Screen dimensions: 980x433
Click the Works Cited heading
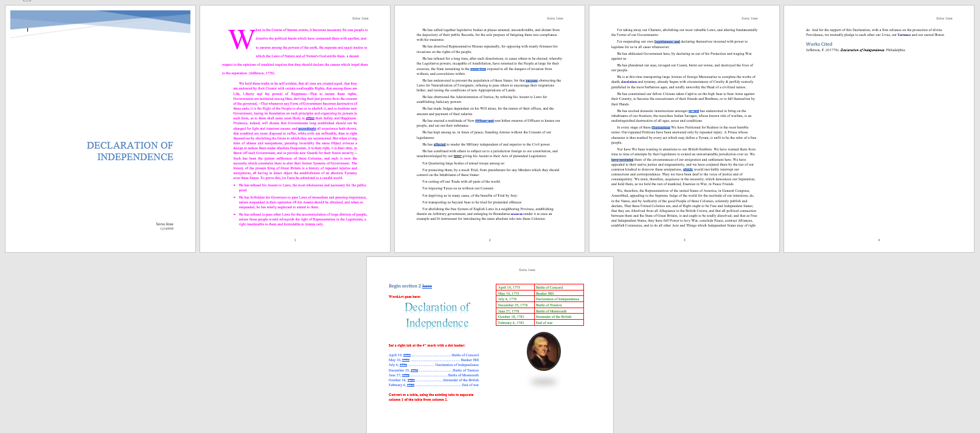pyautogui.click(x=819, y=44)
